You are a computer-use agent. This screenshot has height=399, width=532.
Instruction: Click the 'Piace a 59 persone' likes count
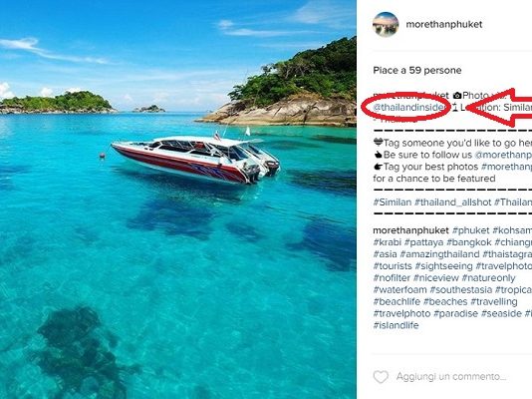tap(417, 70)
